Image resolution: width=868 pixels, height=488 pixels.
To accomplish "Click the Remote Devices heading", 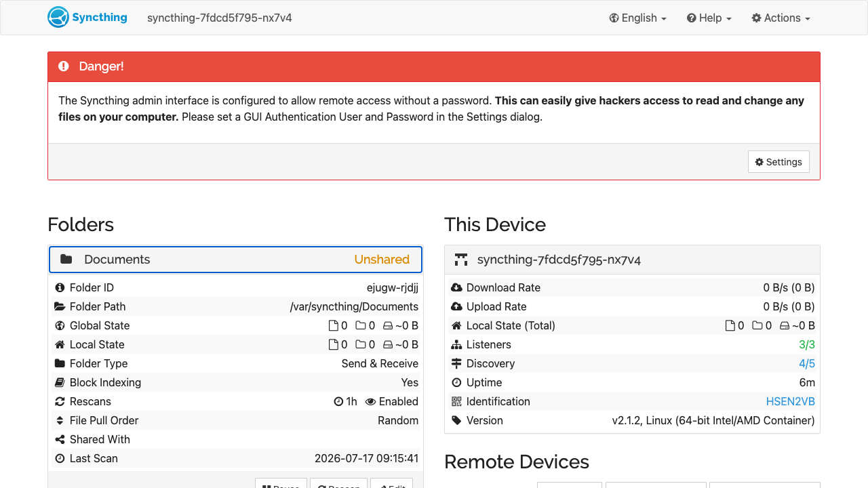I will (517, 462).
